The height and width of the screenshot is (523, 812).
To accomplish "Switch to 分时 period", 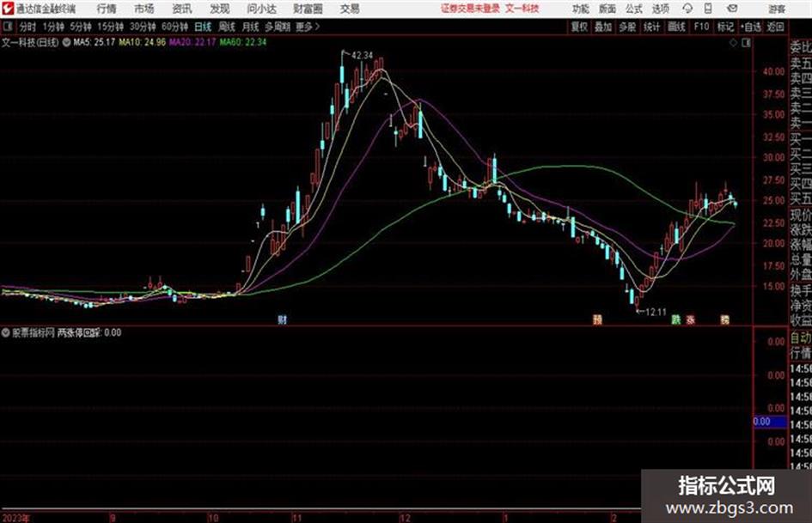I will (28, 27).
